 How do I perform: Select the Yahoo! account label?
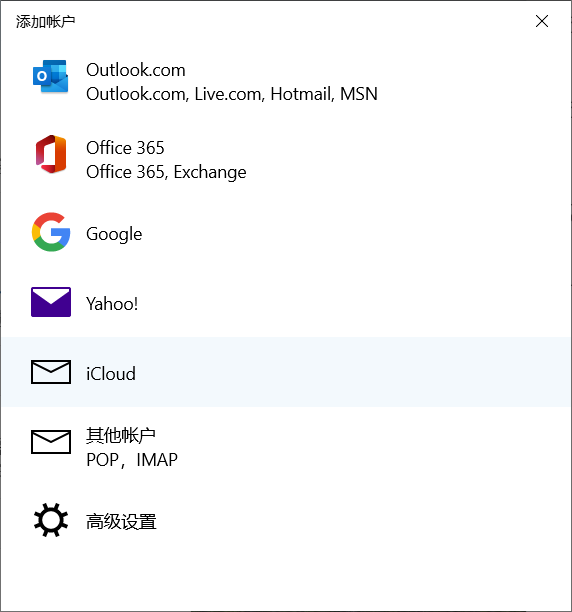click(x=112, y=304)
